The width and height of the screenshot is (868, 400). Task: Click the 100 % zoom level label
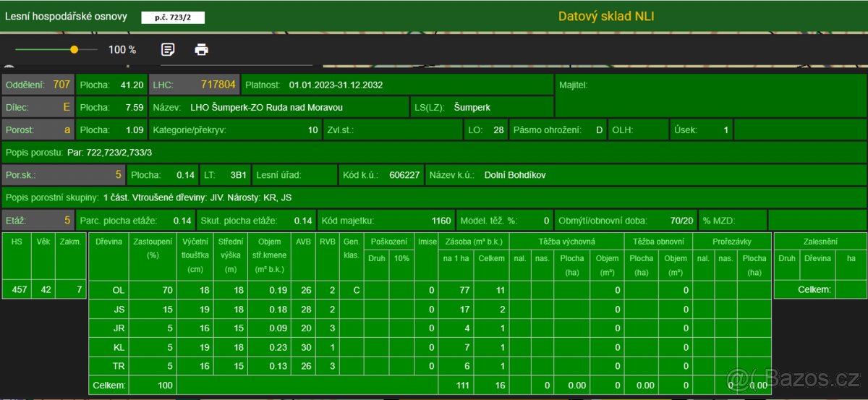(x=122, y=50)
